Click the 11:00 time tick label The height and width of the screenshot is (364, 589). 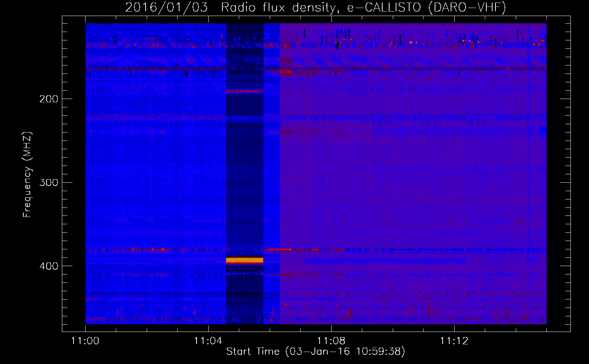click(85, 341)
